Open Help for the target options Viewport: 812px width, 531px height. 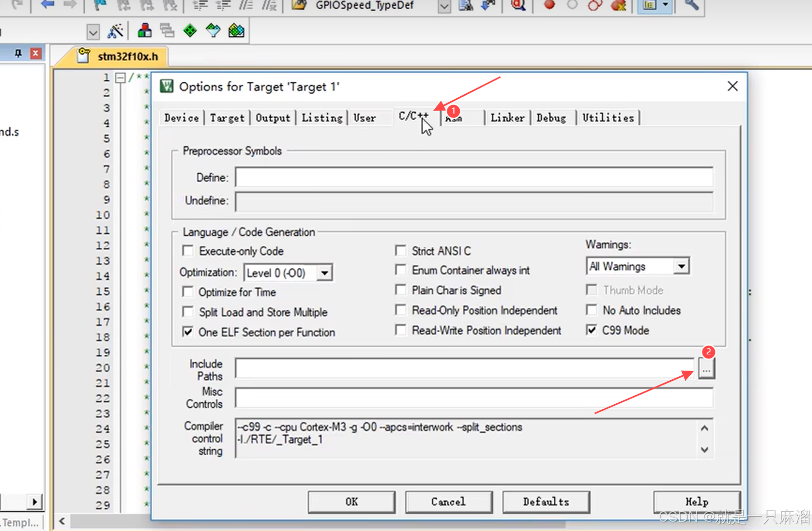pos(696,502)
